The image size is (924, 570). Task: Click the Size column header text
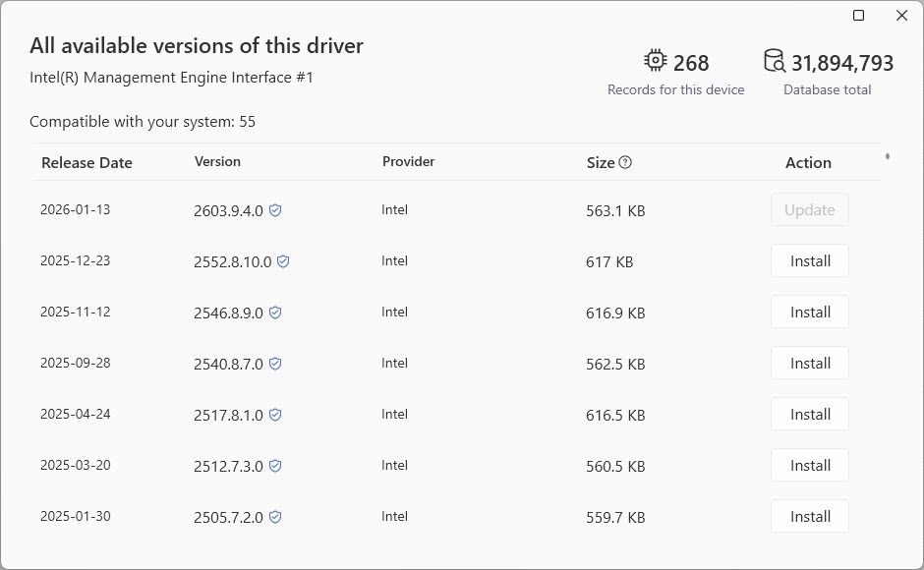(x=601, y=163)
